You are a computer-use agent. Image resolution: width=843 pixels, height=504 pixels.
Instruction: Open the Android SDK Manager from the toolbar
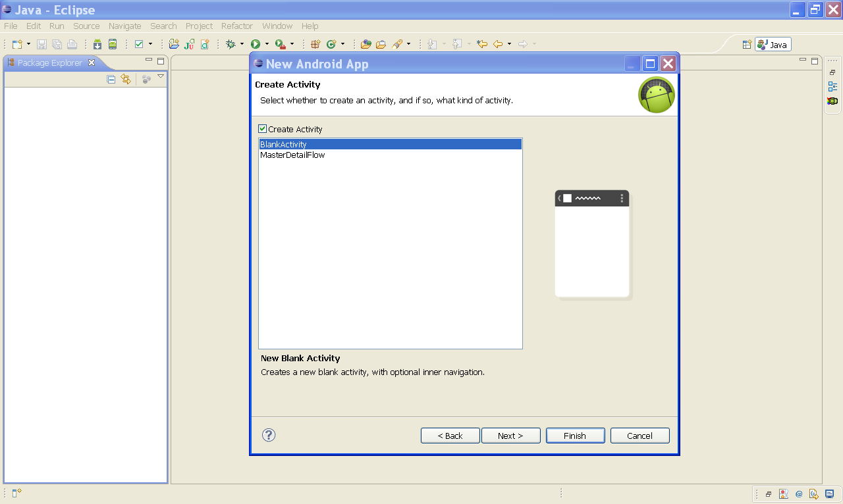97,44
